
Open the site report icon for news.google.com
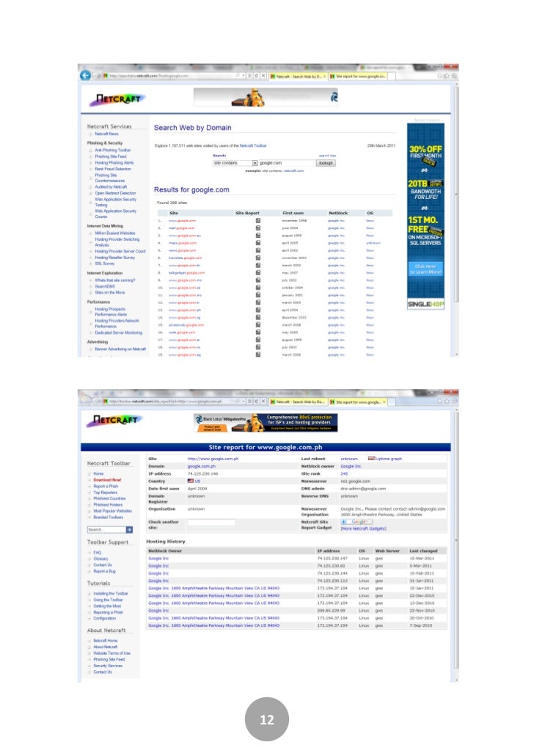tap(258, 250)
